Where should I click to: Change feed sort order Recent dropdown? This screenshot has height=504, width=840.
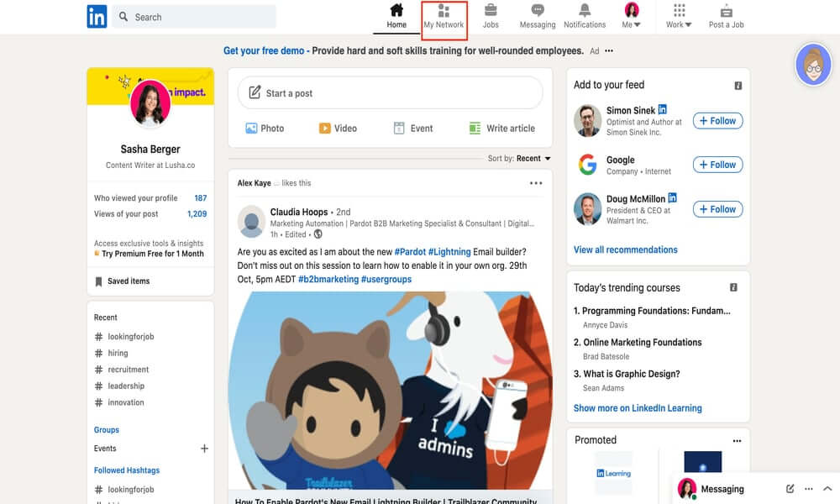tap(533, 159)
